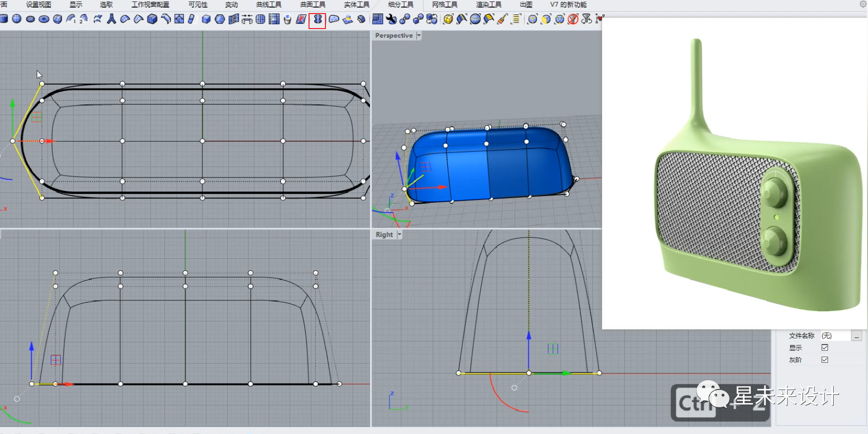Select the SubD sphere icon
The width and height of the screenshot is (868, 434).
point(16,19)
